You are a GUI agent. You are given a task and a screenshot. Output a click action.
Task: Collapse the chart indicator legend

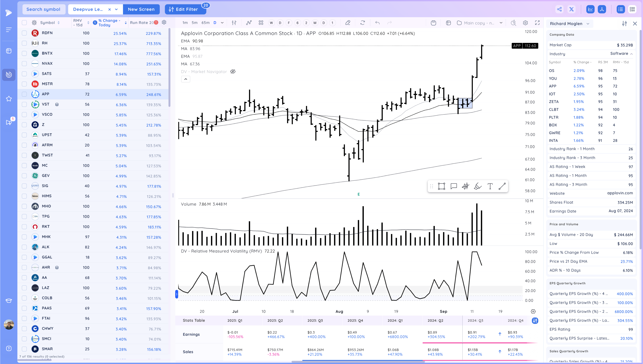186,79
